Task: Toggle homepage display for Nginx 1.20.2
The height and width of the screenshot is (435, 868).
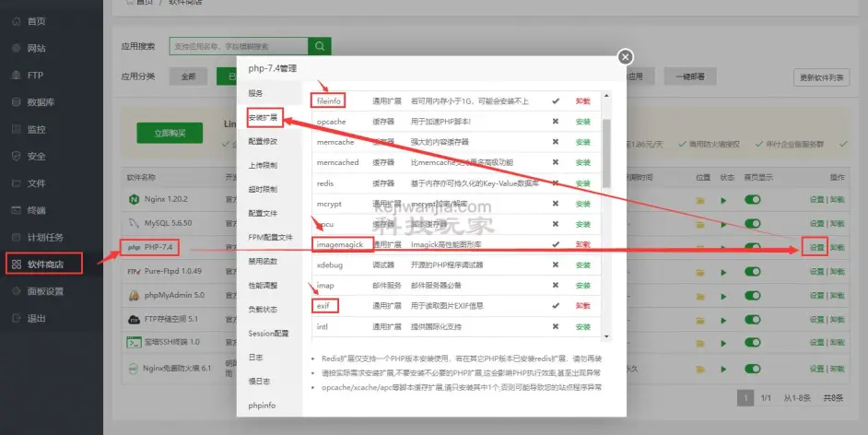Action: pyautogui.click(x=752, y=199)
